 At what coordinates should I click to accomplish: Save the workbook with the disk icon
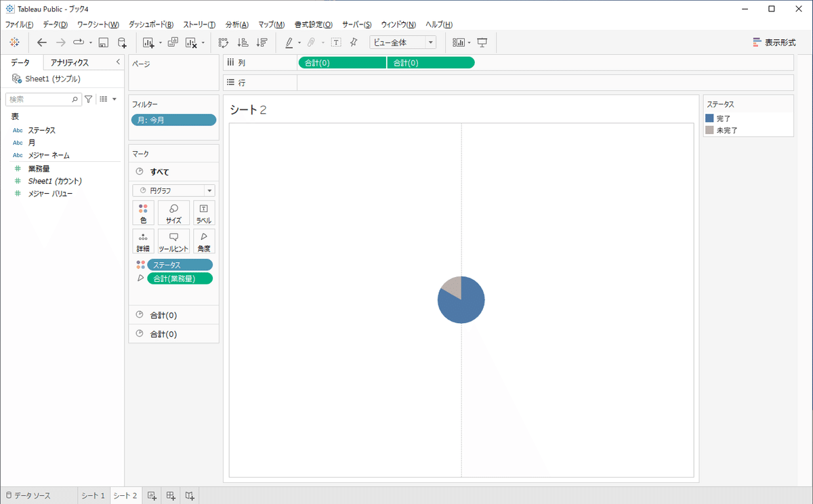click(104, 42)
